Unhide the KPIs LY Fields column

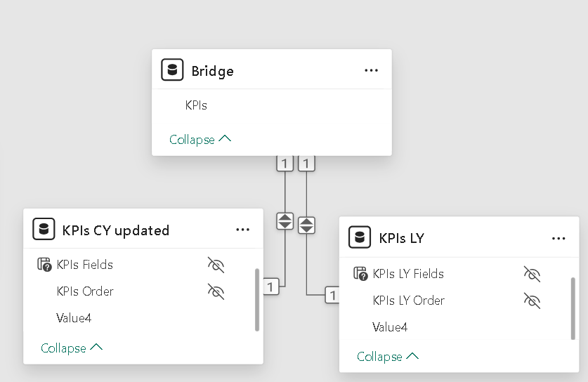pyautogui.click(x=532, y=274)
